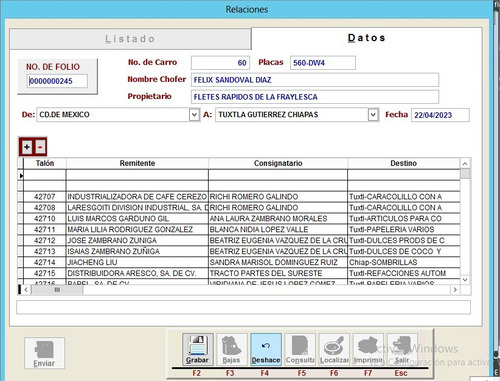
Task: Click the Deshace undo button
Action: (266, 349)
